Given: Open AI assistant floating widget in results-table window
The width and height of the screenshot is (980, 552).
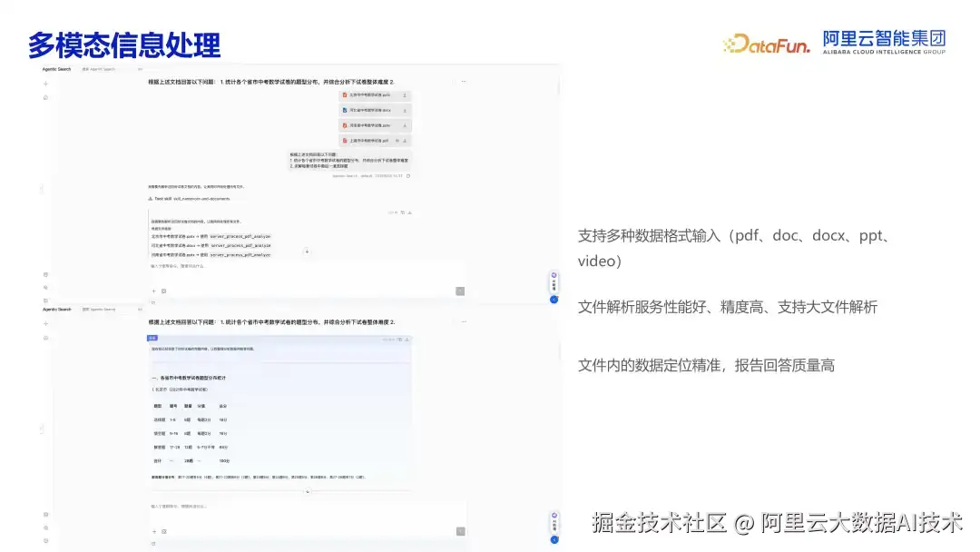Looking at the screenshot, I should point(554,522).
